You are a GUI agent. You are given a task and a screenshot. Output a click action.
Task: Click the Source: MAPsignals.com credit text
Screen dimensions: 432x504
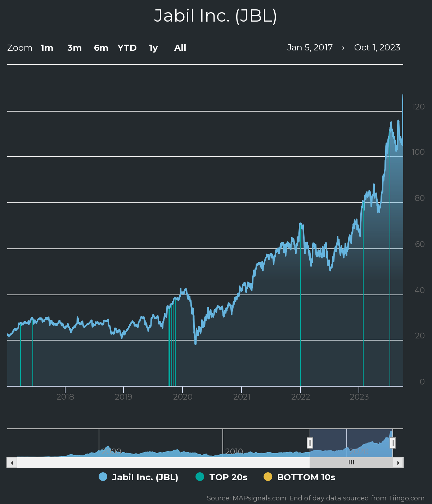316,498
